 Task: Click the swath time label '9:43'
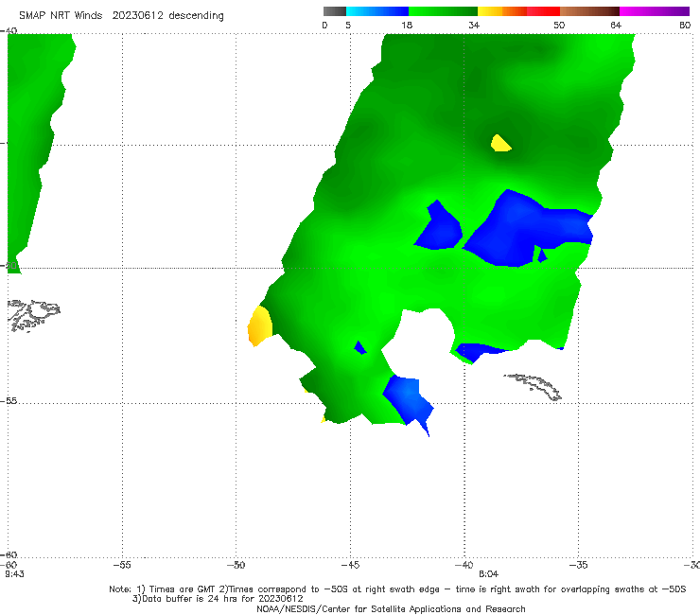click(x=14, y=574)
